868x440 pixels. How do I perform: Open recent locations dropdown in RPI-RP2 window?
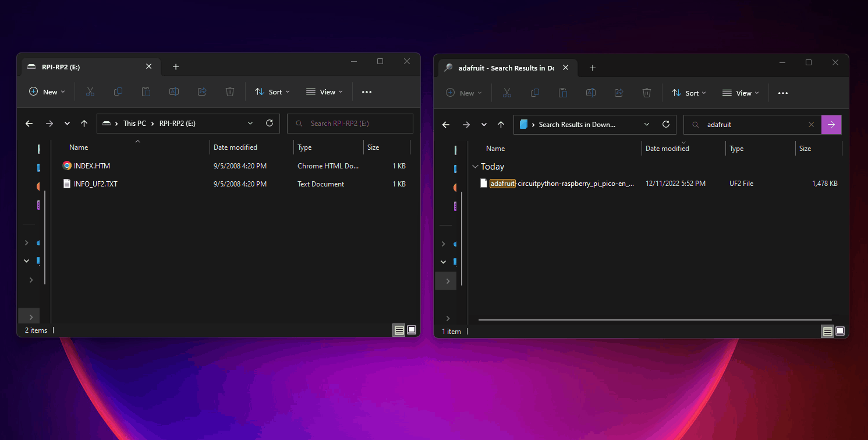tap(67, 124)
